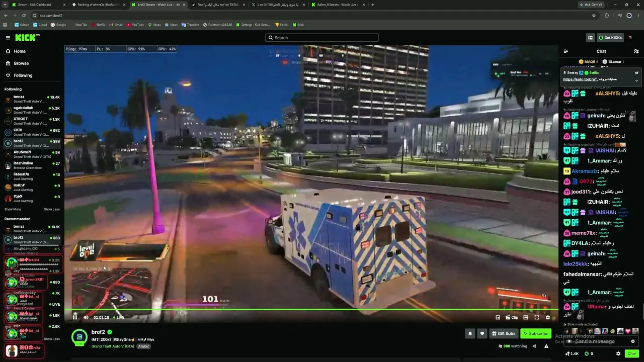Click the Arabic language tag
The width and height of the screenshot is (644, 362).
pyautogui.click(x=144, y=346)
